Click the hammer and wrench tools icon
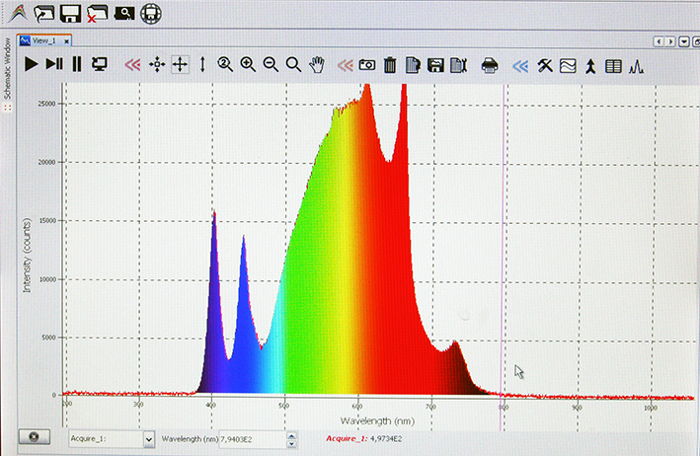 tap(545, 65)
